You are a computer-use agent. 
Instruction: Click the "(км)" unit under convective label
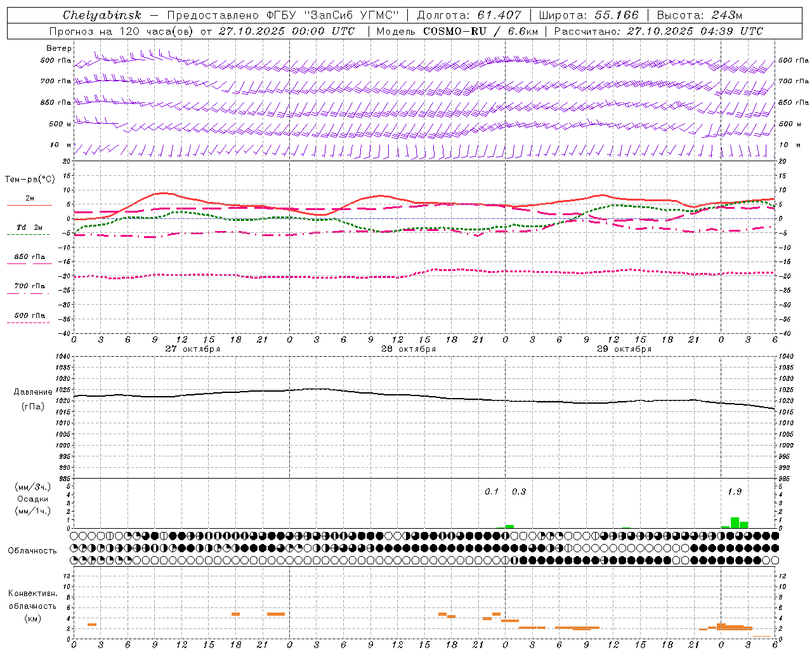tap(33, 618)
